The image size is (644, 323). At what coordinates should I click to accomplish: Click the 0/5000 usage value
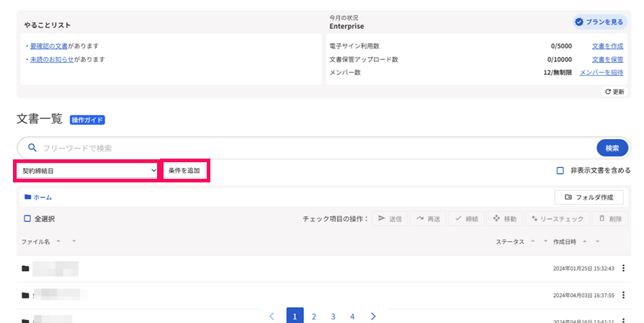[x=561, y=46]
